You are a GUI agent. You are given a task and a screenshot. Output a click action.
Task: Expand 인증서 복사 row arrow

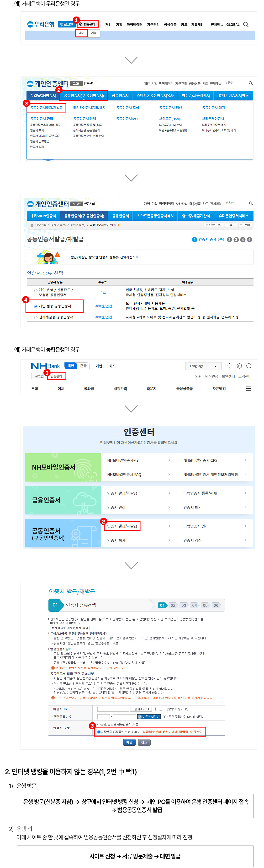click(169, 540)
